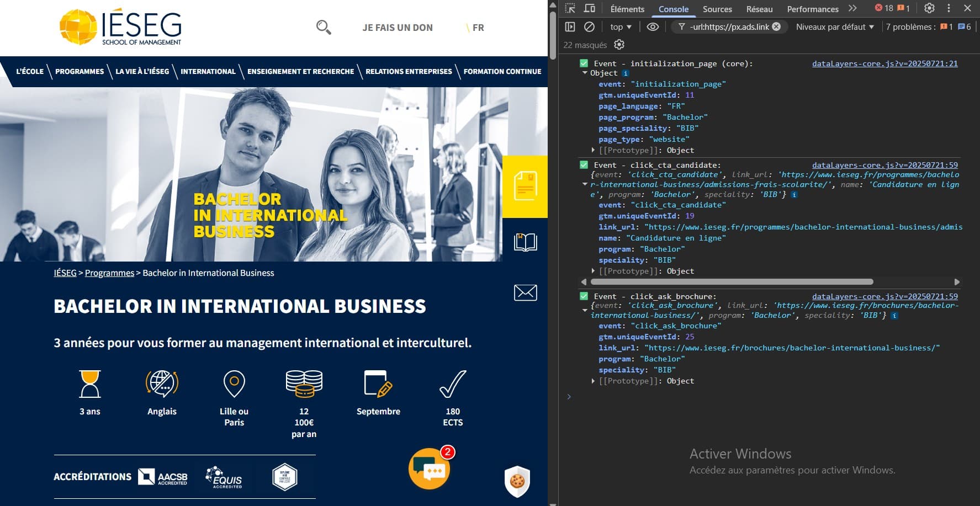
Task: Open DevTools settings gear icon
Action: (929, 8)
